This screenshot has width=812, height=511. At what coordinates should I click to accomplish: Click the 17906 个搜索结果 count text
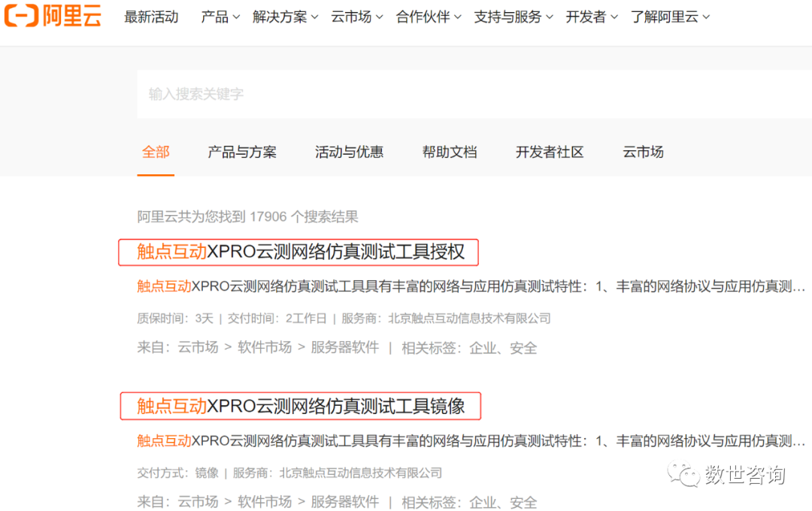pos(304,217)
